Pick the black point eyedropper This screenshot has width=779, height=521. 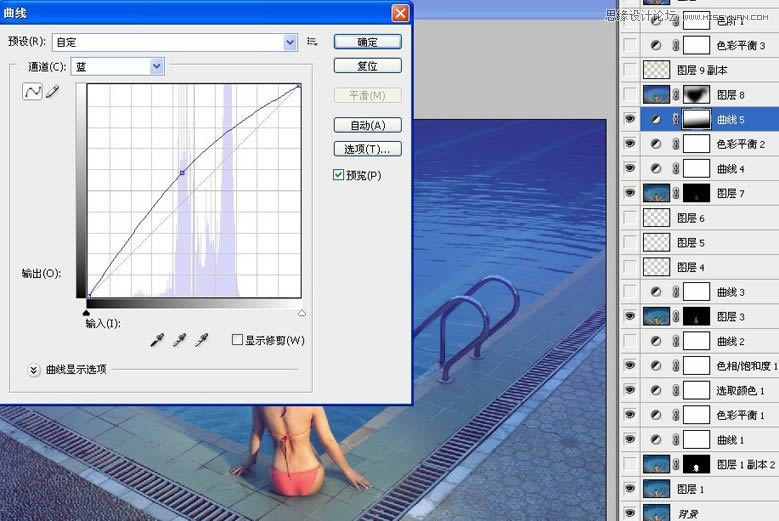click(x=156, y=341)
